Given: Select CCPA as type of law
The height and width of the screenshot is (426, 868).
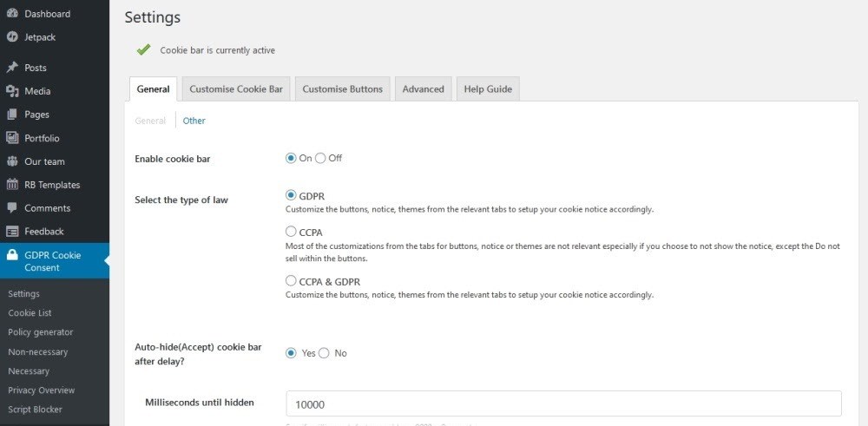Looking at the screenshot, I should point(291,232).
